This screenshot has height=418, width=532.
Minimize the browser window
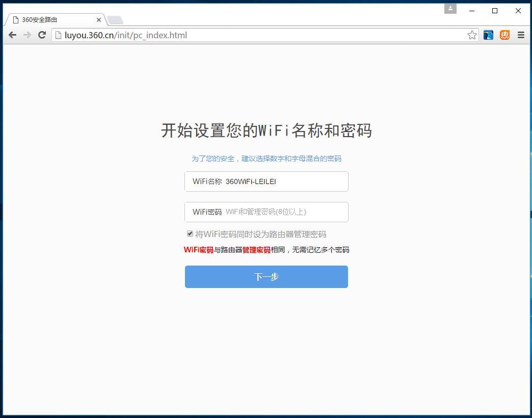point(472,11)
